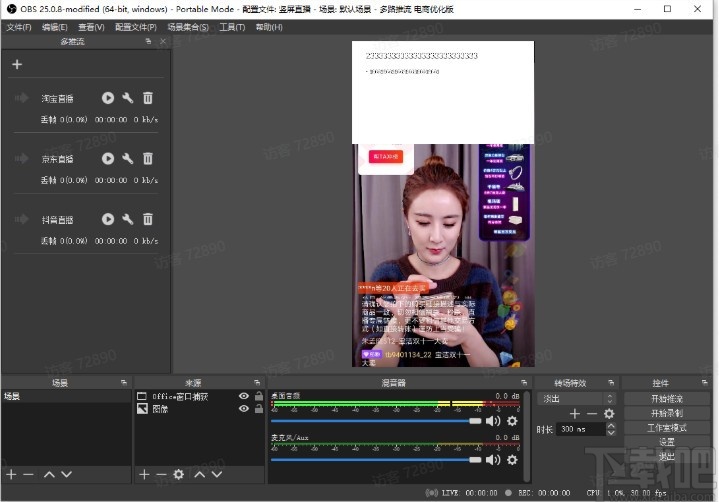Viewport: 719px width, 502px height.
Task: Undock the 转场特效 panel
Action: 611,382
